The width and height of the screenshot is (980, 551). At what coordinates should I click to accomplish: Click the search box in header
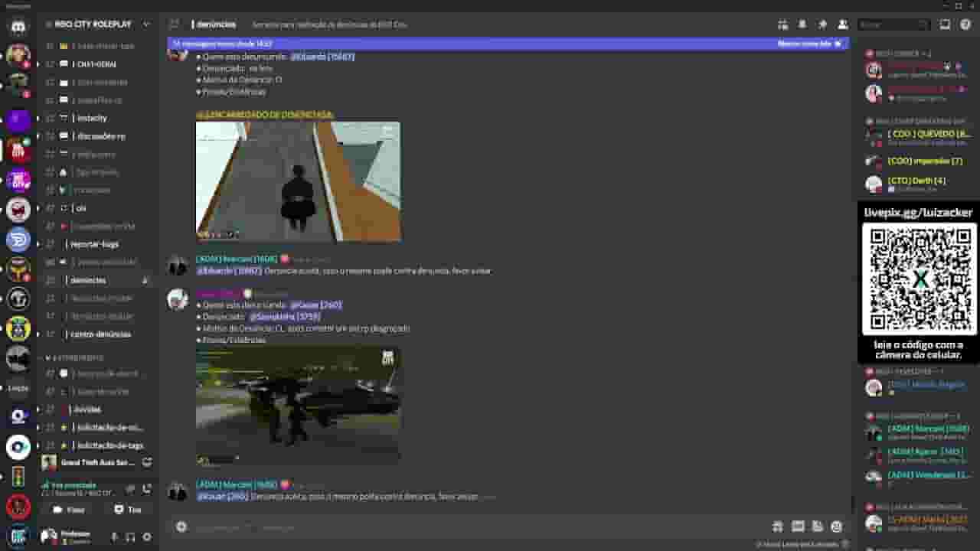893,24
